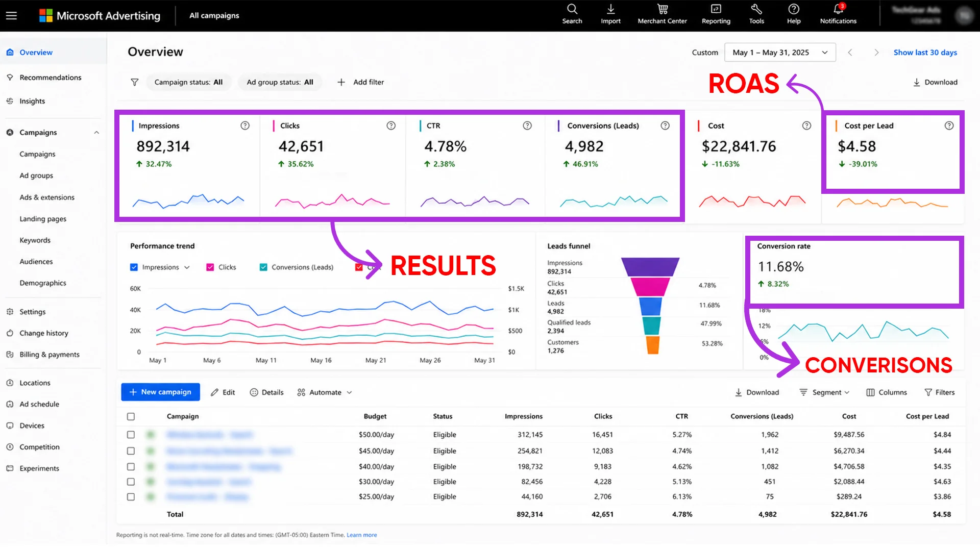The width and height of the screenshot is (980, 551).
Task: Click the Search icon in top bar
Action: [x=572, y=14]
